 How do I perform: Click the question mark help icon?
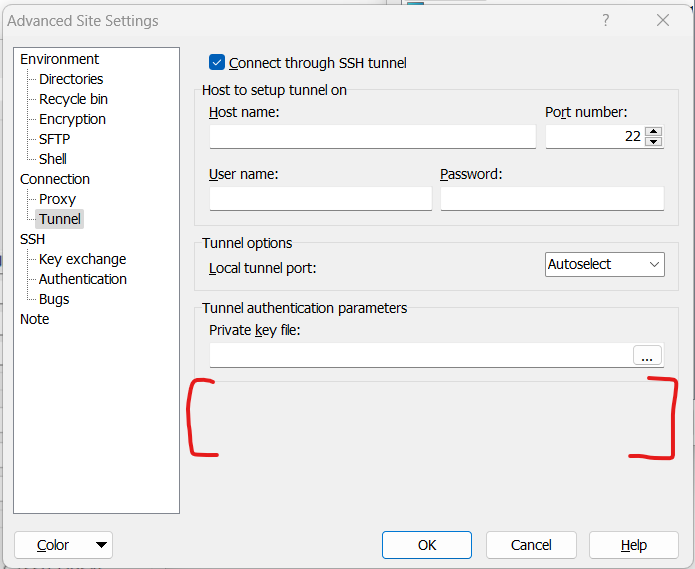coord(605,20)
